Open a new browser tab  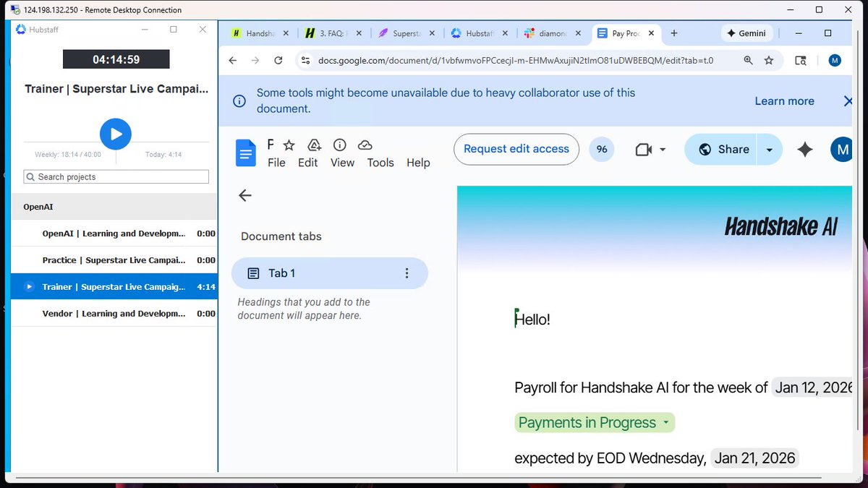674,33
